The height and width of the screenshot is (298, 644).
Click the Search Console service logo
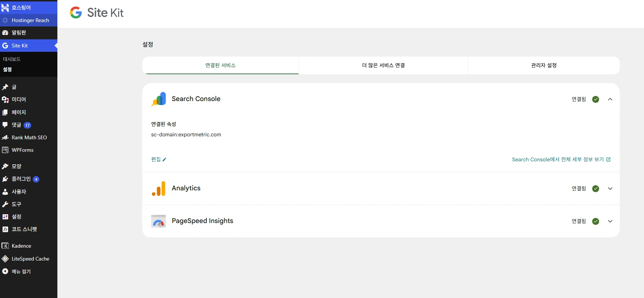coord(159,99)
